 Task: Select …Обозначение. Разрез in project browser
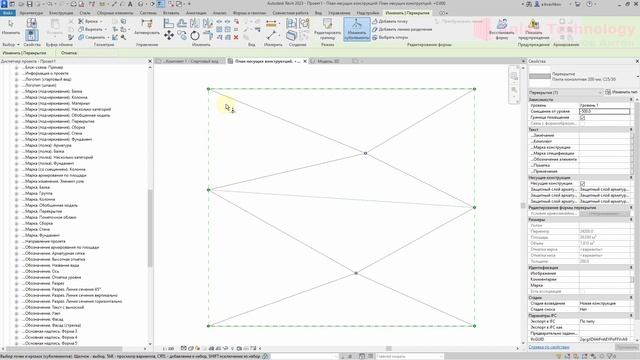point(43,283)
